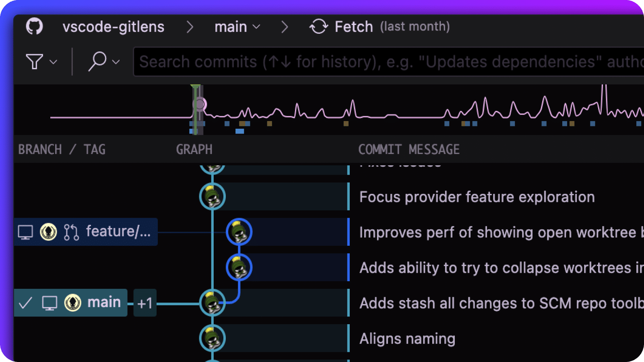644x362 pixels.
Task: Click the local monitor icon on main branch
Action: pos(50,303)
